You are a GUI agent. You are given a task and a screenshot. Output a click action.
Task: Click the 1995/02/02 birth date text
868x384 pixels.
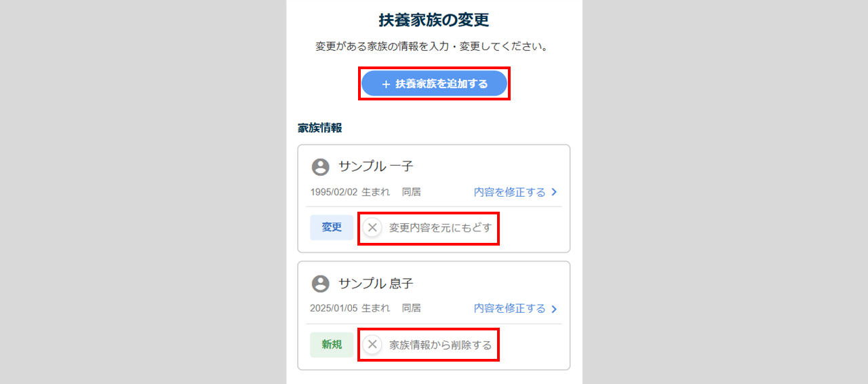pyautogui.click(x=334, y=192)
